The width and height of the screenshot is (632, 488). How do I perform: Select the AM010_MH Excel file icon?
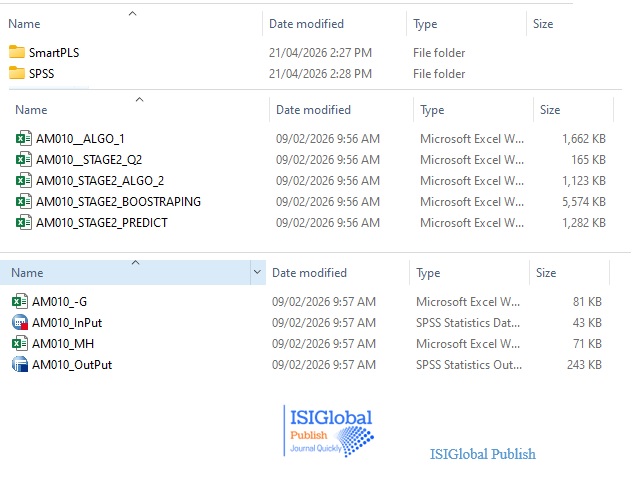(20, 343)
